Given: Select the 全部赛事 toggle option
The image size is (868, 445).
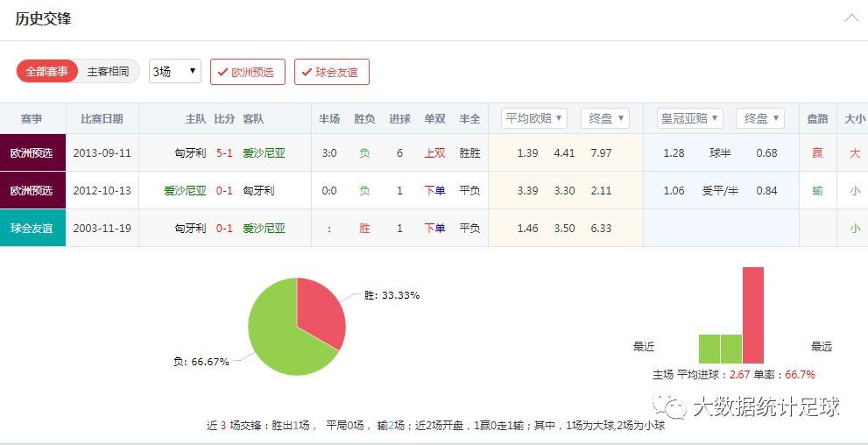Looking at the screenshot, I should 47,72.
